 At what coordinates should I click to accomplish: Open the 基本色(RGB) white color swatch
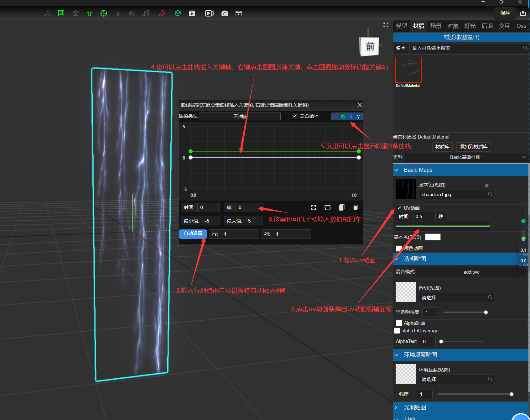(x=433, y=237)
